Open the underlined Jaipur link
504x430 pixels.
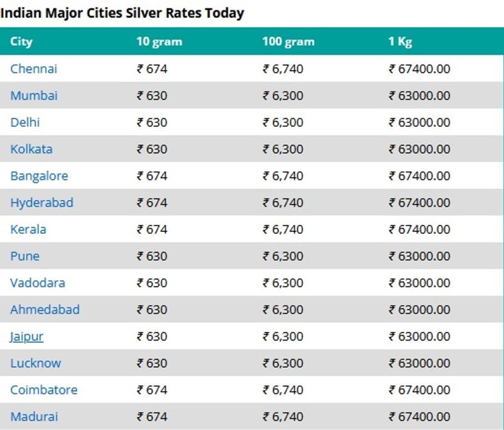(27, 336)
